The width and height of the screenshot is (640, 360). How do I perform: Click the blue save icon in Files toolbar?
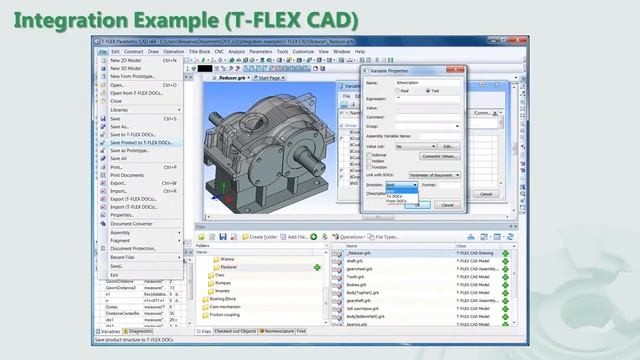coord(223,237)
